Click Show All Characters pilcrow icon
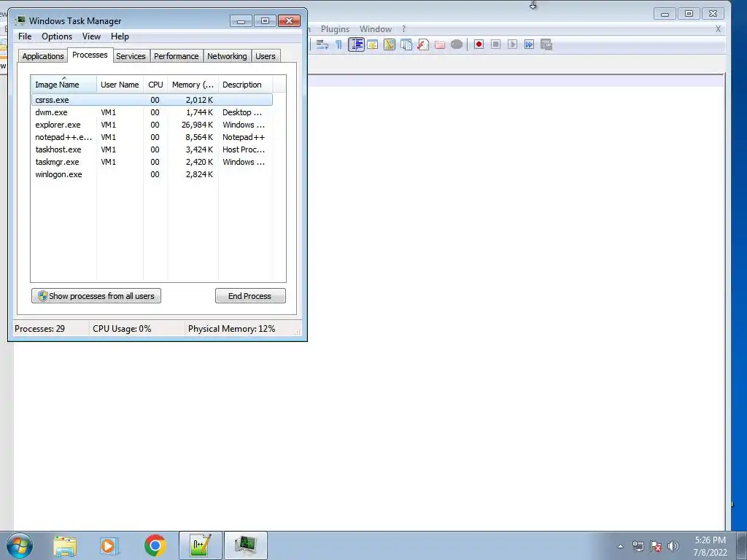The height and width of the screenshot is (560, 747). 338,44
